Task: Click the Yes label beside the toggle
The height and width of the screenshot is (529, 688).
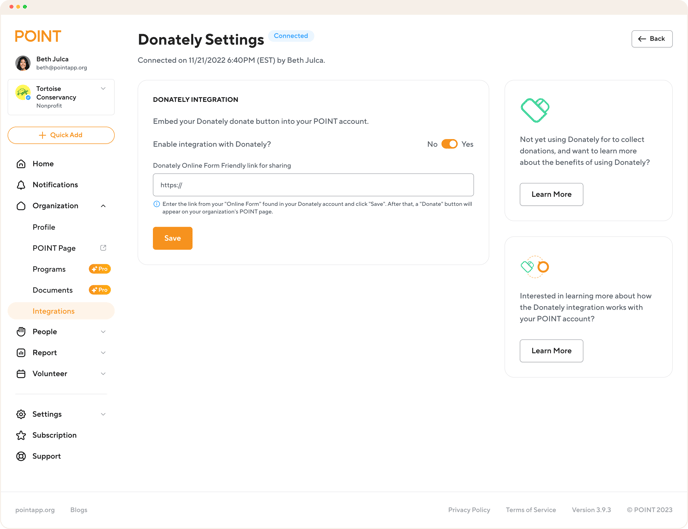Action: click(467, 144)
